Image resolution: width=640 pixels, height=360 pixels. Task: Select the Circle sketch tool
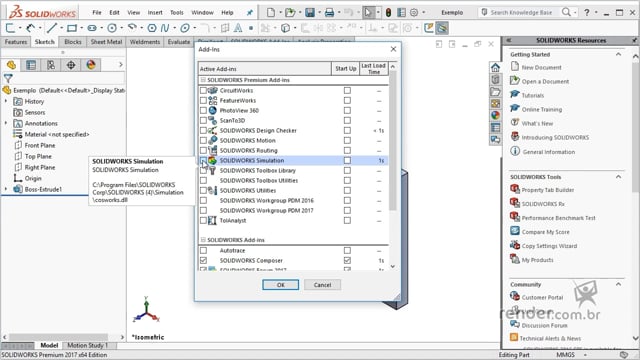[x=112, y=28]
